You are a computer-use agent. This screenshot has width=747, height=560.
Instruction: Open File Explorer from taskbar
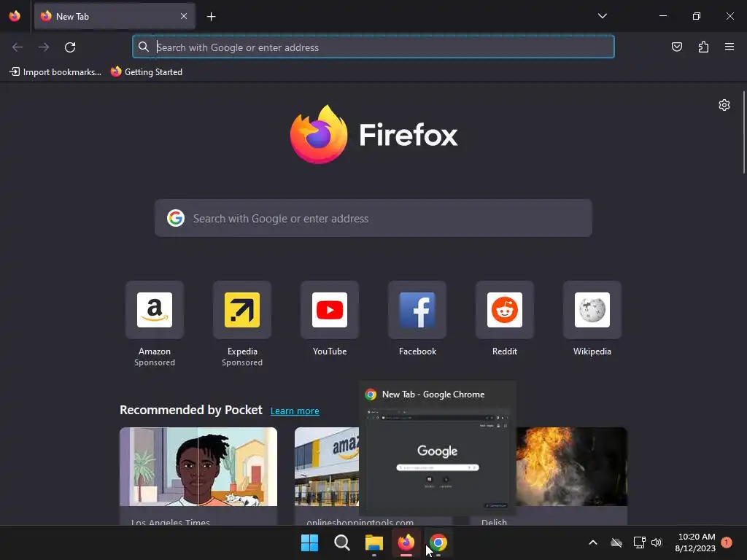[x=374, y=542]
